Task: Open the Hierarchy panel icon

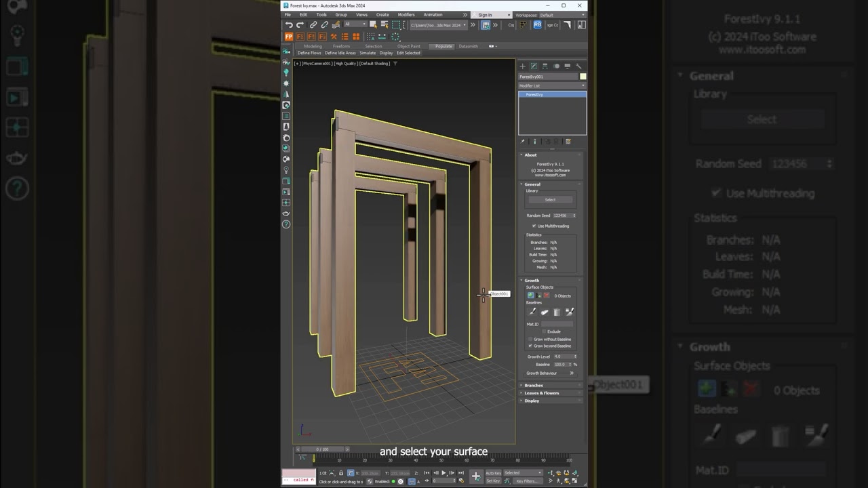Action: (545, 66)
